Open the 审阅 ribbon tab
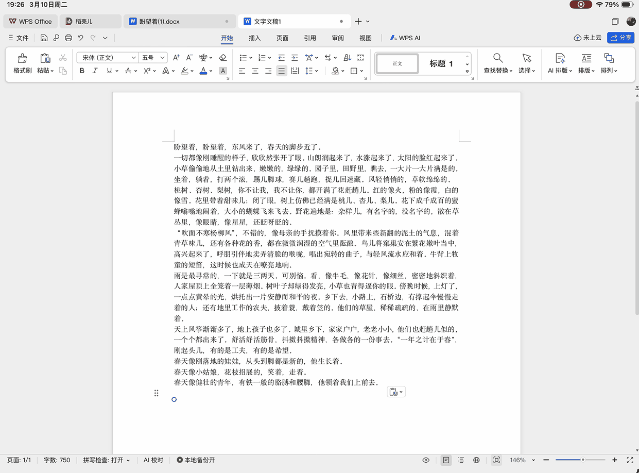The width and height of the screenshot is (639, 473). (338, 37)
